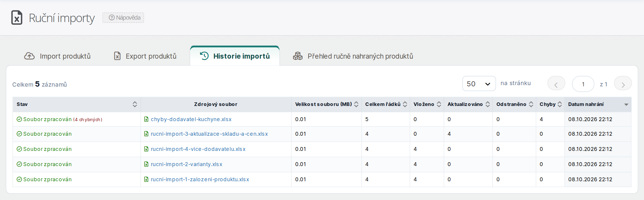Click Excel icon next to rucni-import-4-vice-dodavatelu.xlsx
The height and width of the screenshot is (200, 644).
coord(146,149)
